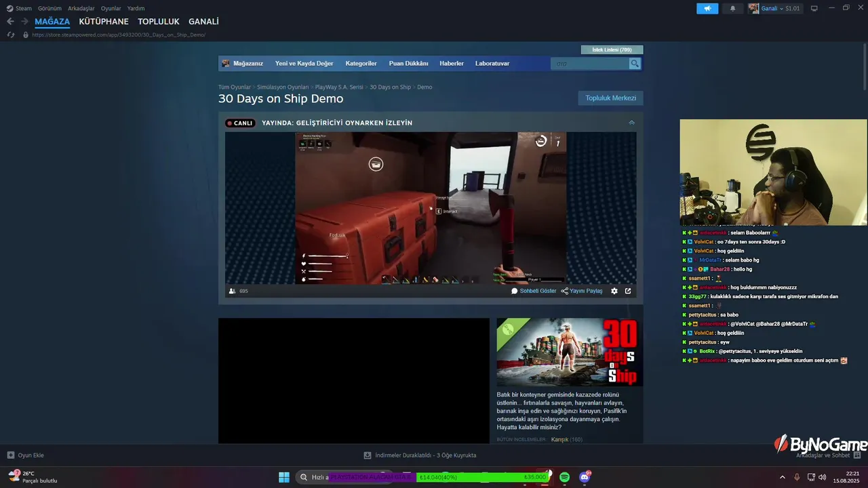Click İndirmeler Duraklatıldı status text
The height and width of the screenshot is (488, 868).
(425, 455)
